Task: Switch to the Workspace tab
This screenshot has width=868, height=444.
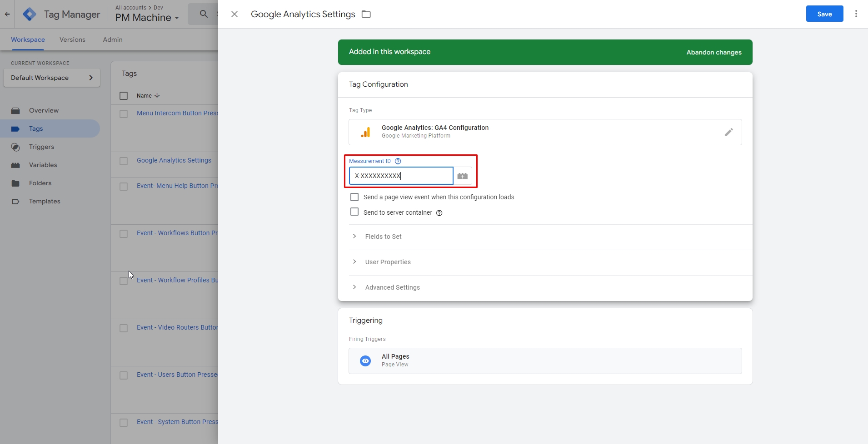Action: [x=28, y=39]
